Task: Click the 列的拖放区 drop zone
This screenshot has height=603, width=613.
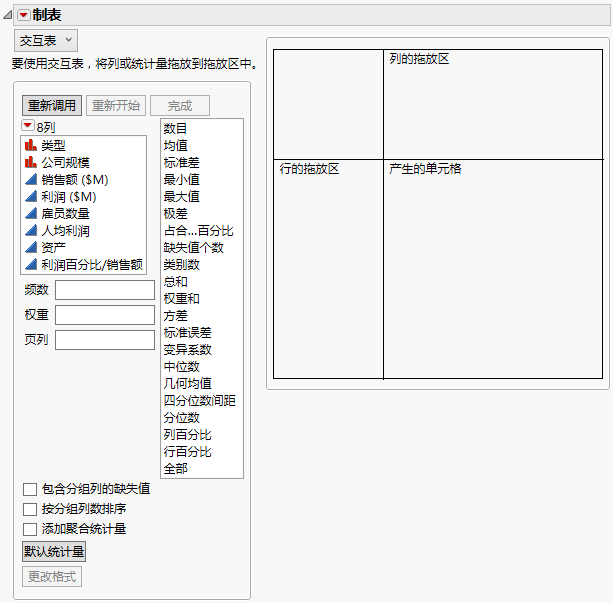Action: pyautogui.click(x=493, y=104)
